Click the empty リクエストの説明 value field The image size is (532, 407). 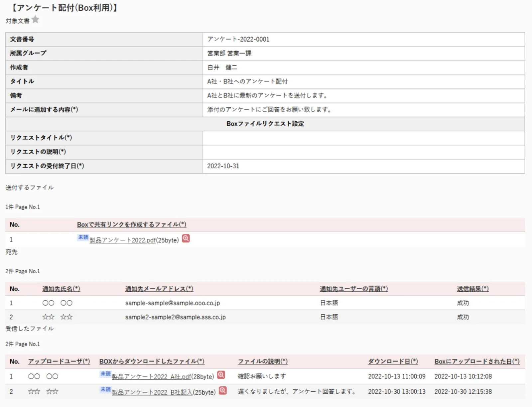[364, 152]
